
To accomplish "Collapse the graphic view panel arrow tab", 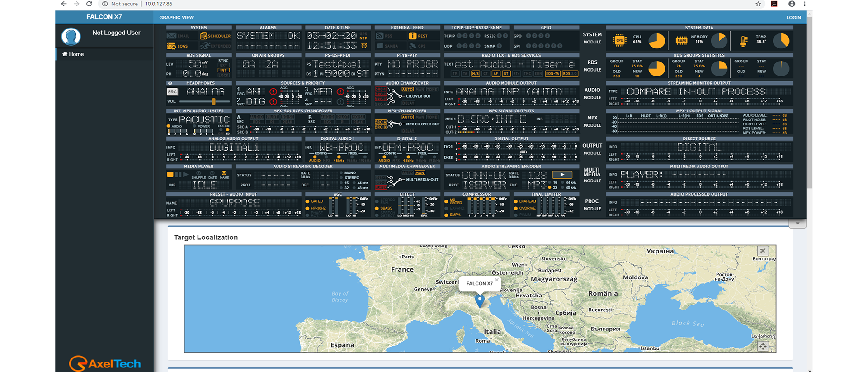I will [797, 224].
